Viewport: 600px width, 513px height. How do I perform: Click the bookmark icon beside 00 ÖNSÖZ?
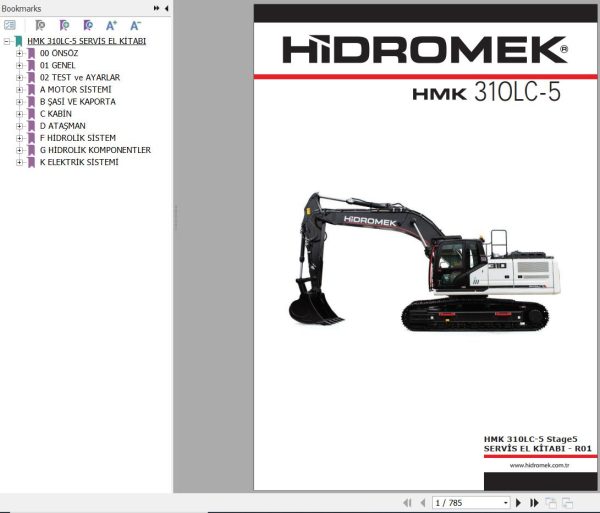31,54
